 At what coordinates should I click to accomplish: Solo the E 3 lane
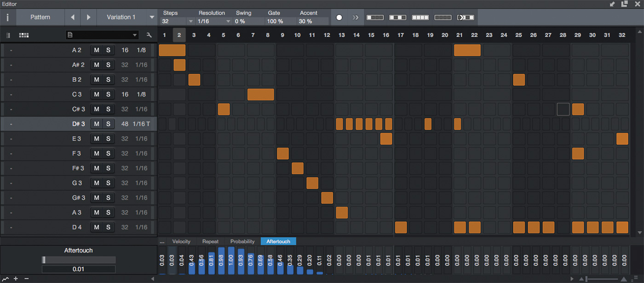pos(108,139)
